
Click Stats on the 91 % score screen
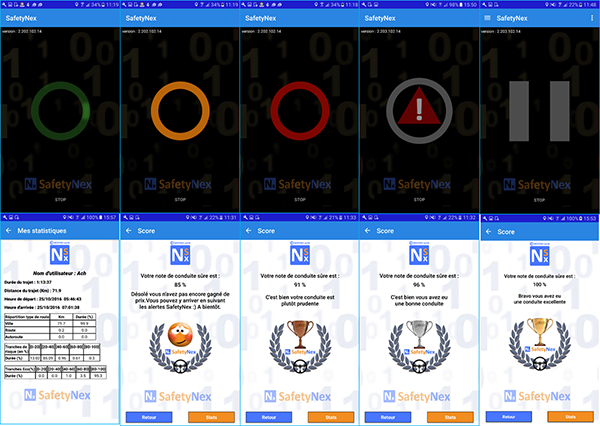[x=331, y=417]
